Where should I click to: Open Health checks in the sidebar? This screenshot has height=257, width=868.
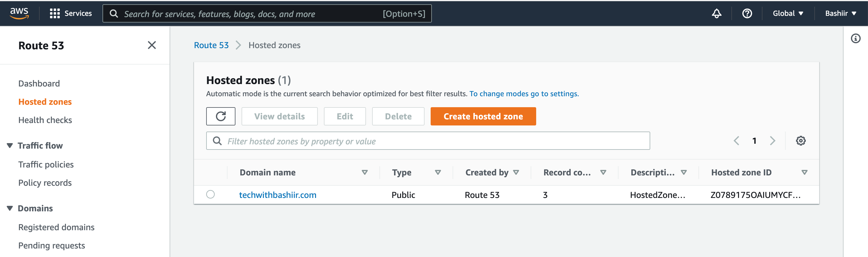coord(45,120)
